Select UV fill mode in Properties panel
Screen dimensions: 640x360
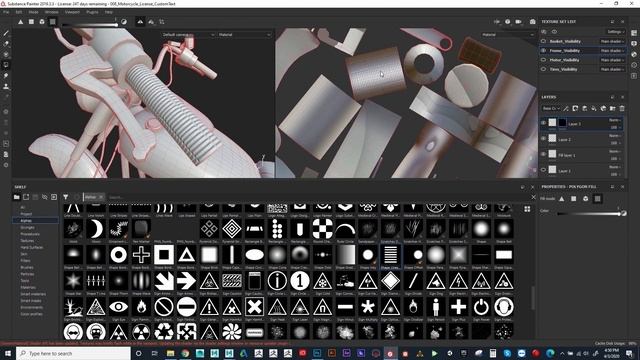[x=598, y=199]
